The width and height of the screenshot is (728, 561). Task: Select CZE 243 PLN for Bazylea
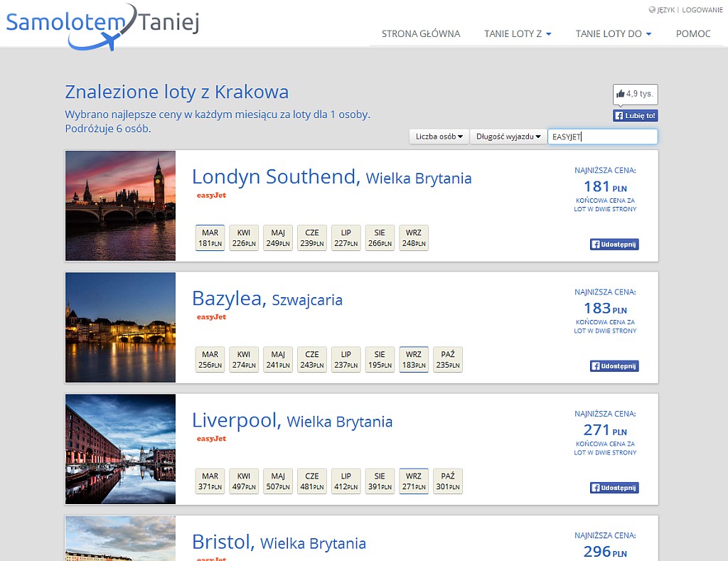point(312,360)
